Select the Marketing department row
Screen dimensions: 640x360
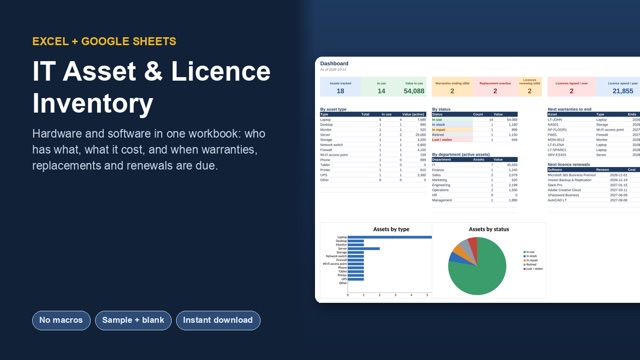click(x=475, y=180)
